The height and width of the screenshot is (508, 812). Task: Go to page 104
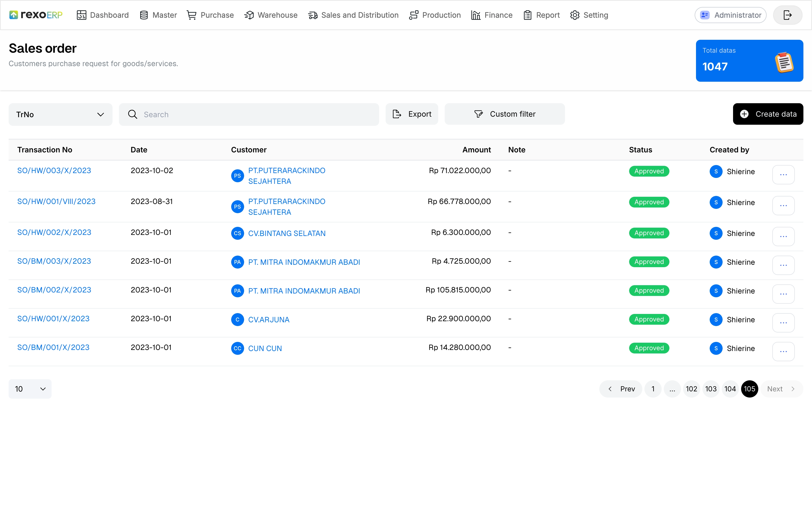click(730, 389)
